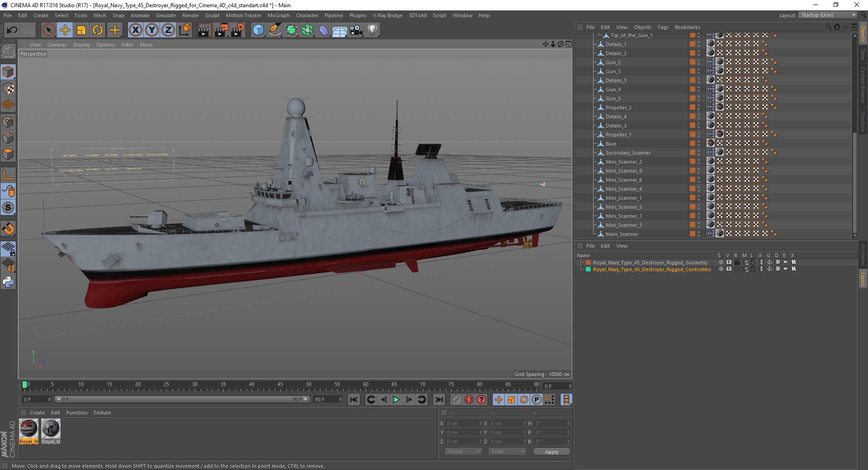The image size is (868, 470).
Task: Toggle Autokeying red button
Action: 469,399
